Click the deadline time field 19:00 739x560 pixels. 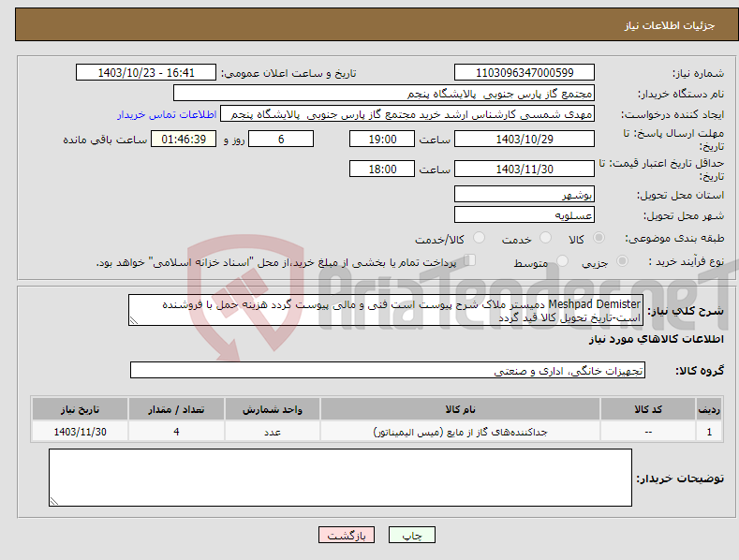382,139
